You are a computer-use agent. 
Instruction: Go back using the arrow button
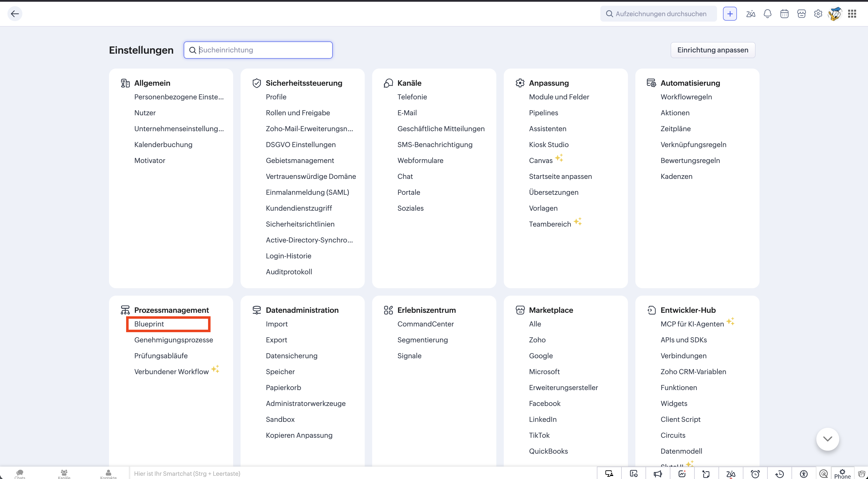click(x=15, y=14)
